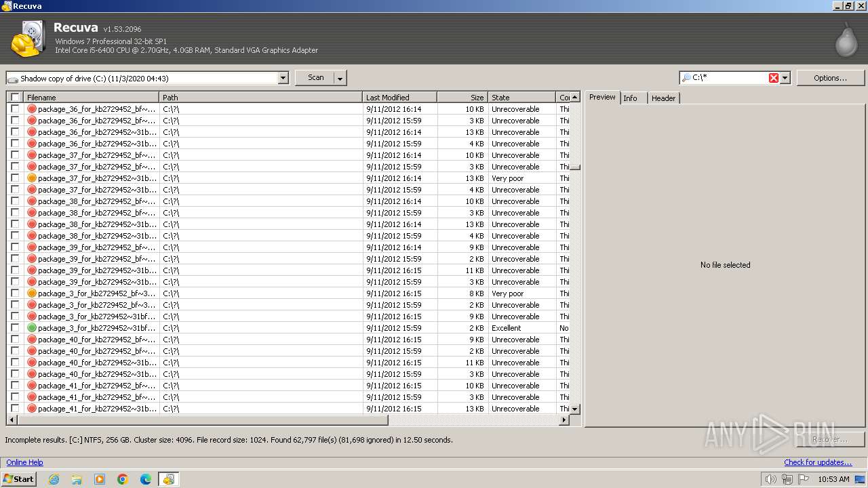The width and height of the screenshot is (868, 488).
Task: Check the package_36 10 KB file
Action: (x=15, y=109)
